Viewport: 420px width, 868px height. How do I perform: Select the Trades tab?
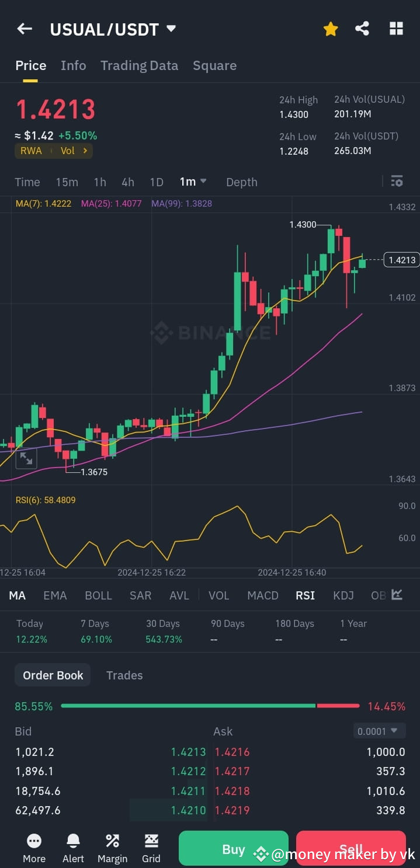[124, 675]
